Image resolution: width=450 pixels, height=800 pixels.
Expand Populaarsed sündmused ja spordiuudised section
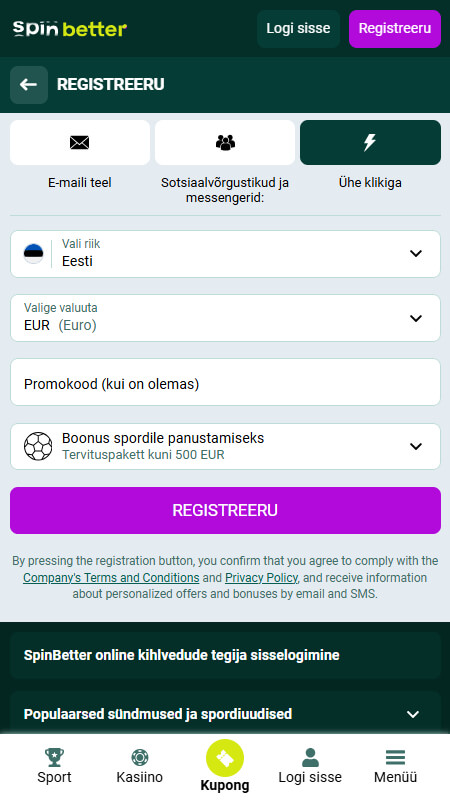(x=225, y=714)
